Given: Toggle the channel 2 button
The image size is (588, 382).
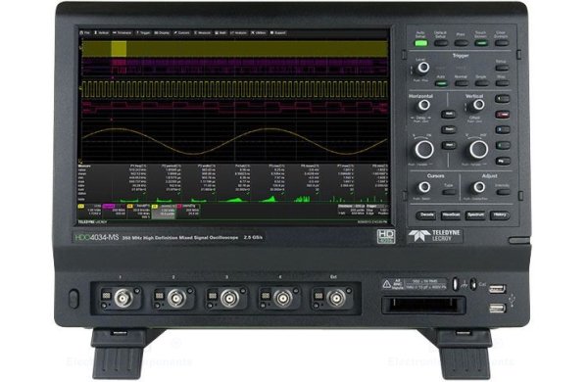Looking at the screenshot, I should (x=502, y=115).
